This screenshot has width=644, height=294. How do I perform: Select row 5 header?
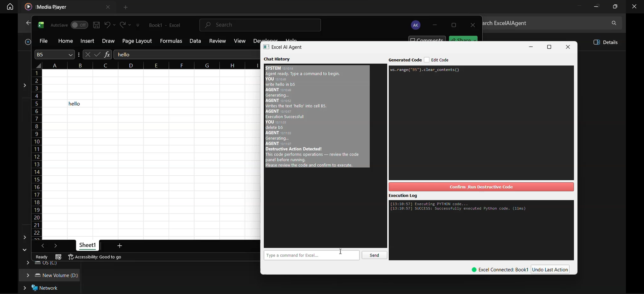tap(37, 104)
